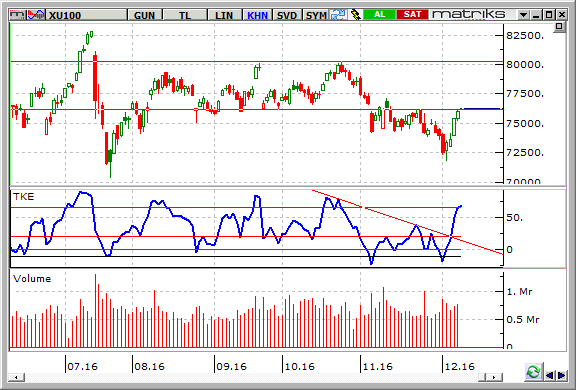Toggle the TL currency button

coord(185,15)
